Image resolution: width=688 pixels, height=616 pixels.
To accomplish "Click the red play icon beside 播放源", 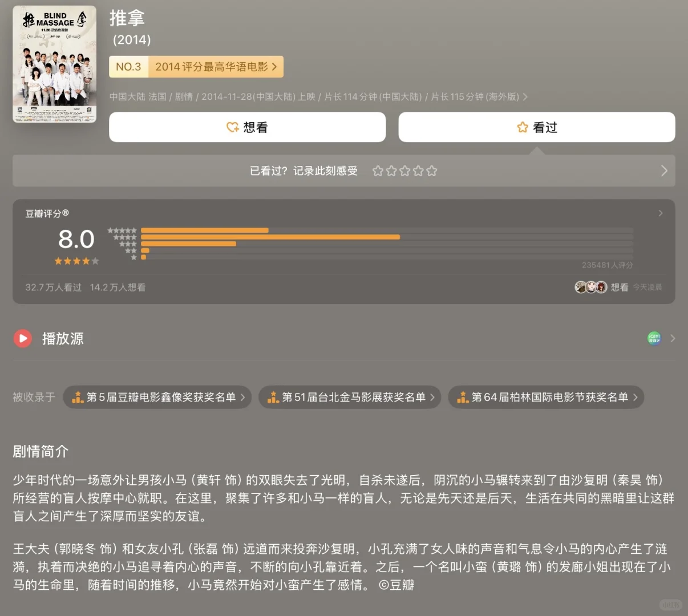I will click(23, 339).
